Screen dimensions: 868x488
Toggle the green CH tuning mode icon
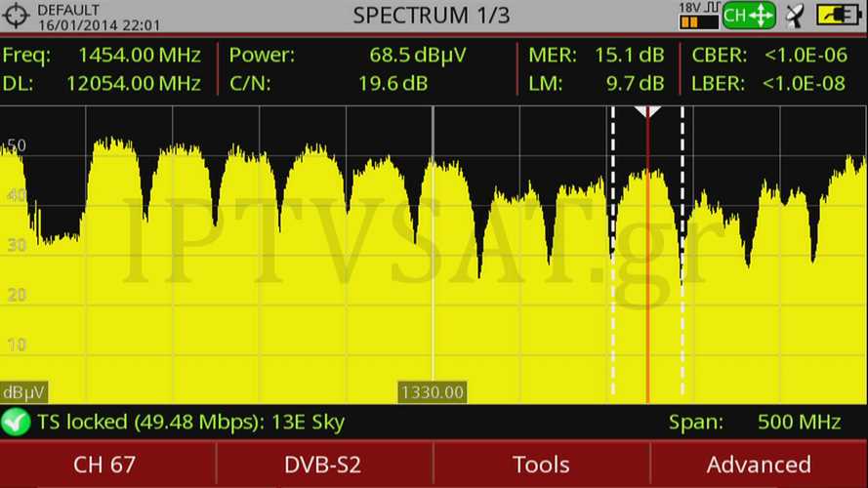(749, 16)
